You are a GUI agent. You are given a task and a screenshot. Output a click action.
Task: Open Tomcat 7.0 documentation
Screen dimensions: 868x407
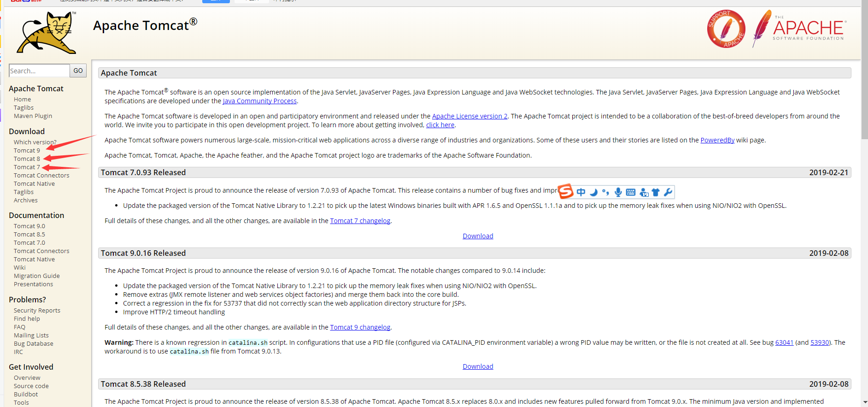(x=29, y=242)
